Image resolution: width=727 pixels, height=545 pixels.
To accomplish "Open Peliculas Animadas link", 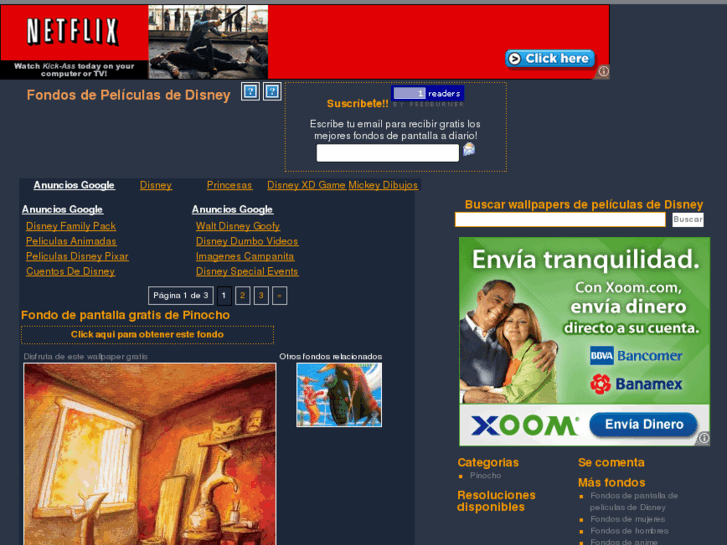I will [x=71, y=241].
